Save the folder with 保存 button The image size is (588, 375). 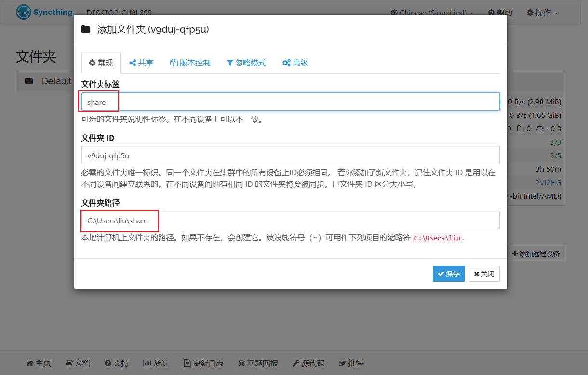coord(449,274)
